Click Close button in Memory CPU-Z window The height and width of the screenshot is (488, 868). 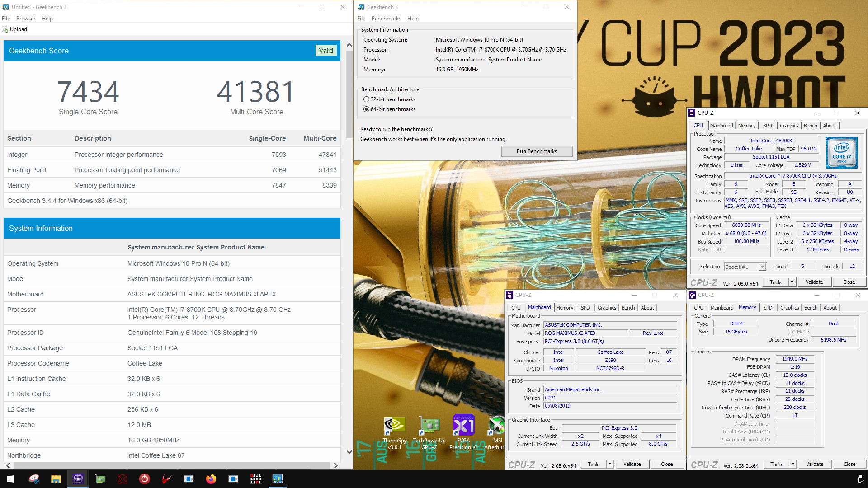tap(849, 464)
